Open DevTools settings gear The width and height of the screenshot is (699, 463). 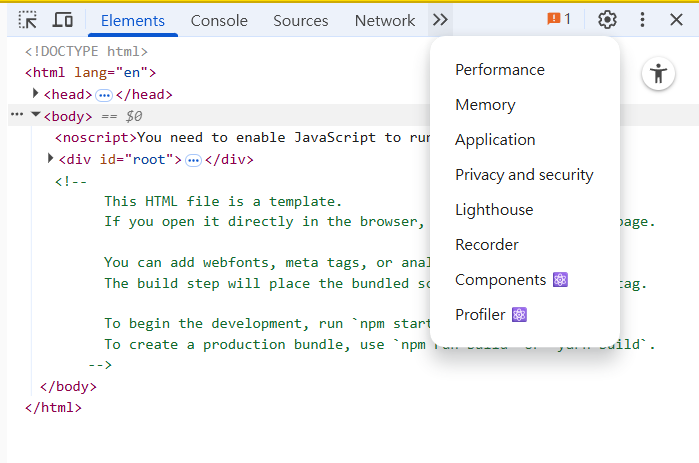click(x=607, y=20)
